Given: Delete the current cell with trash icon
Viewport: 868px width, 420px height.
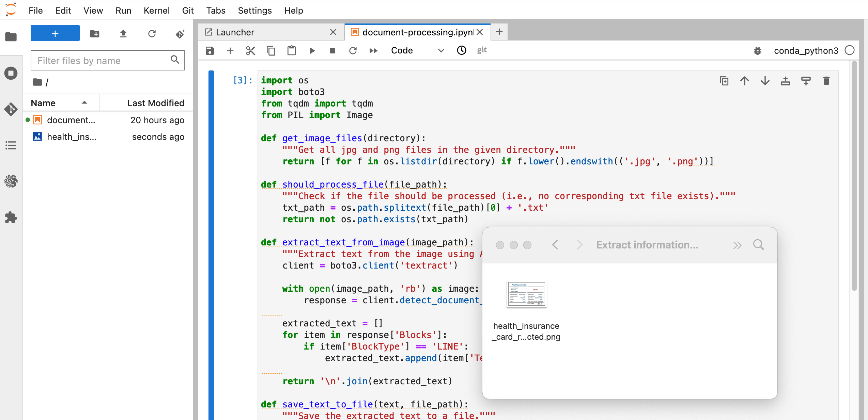Looking at the screenshot, I should coord(826,81).
